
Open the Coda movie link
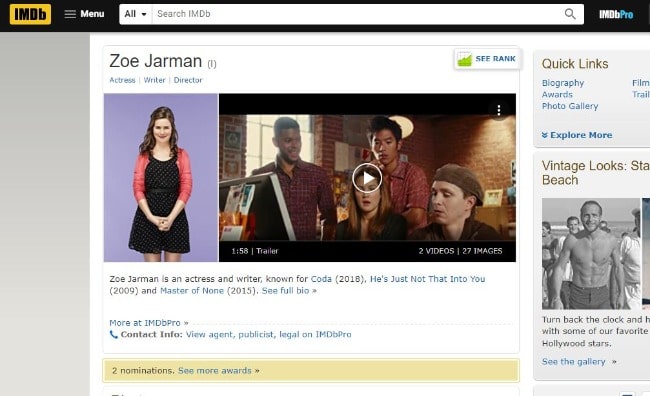coord(321,279)
